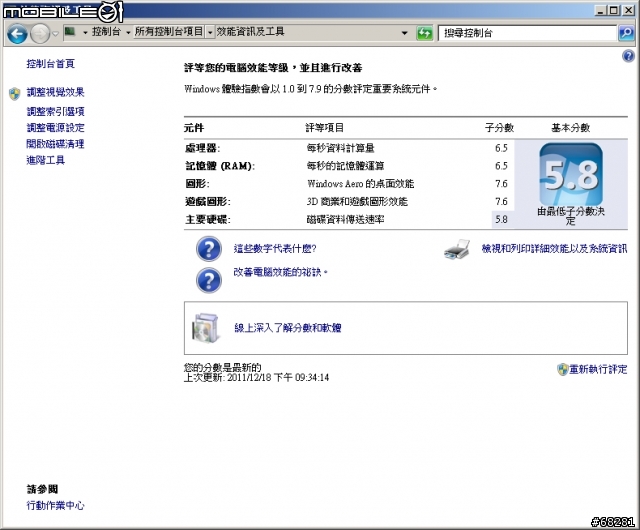Close the window
The image size is (640, 530).
(628, 11)
